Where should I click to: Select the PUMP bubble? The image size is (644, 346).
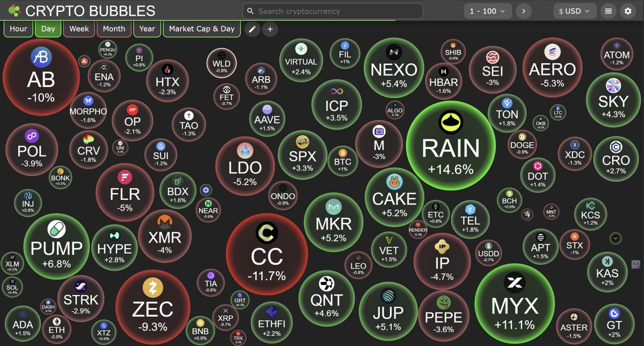click(56, 245)
